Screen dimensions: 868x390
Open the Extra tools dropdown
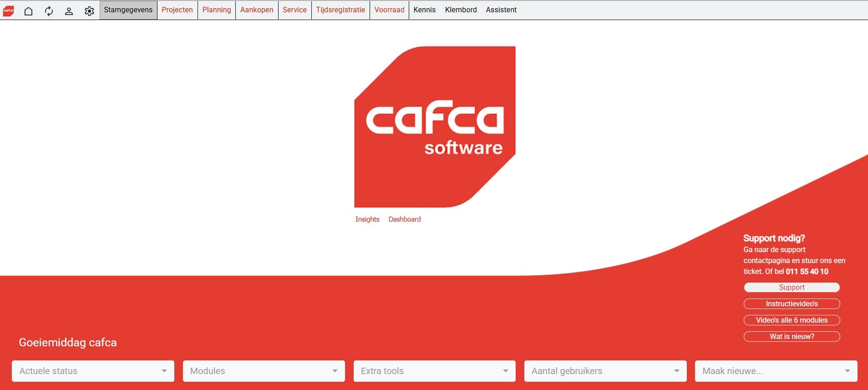[434, 371]
